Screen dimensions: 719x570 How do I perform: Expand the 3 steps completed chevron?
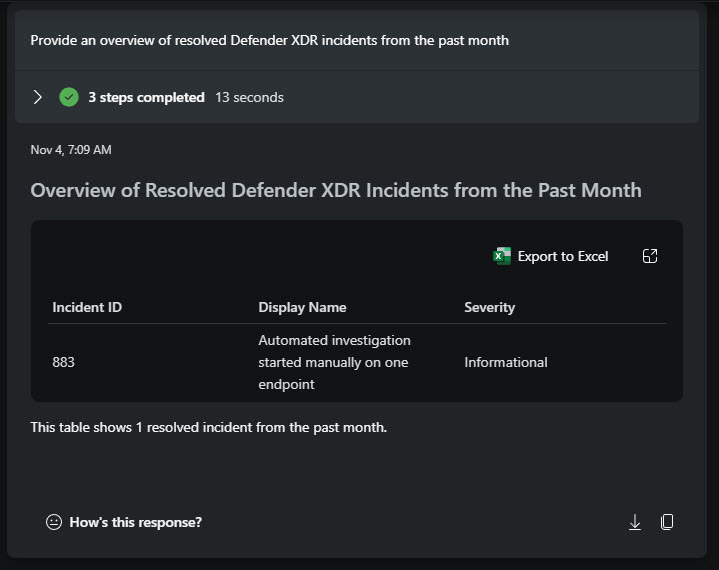coord(38,97)
